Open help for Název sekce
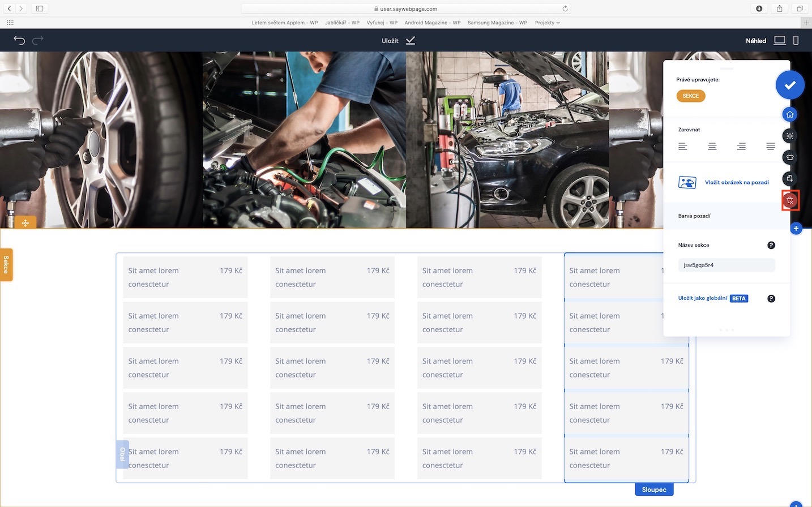Screen dimensions: 812x507 click(771, 245)
